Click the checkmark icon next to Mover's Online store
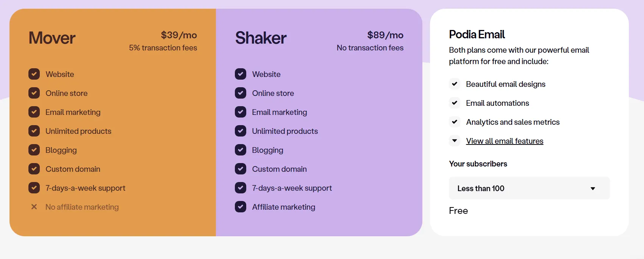 point(34,93)
